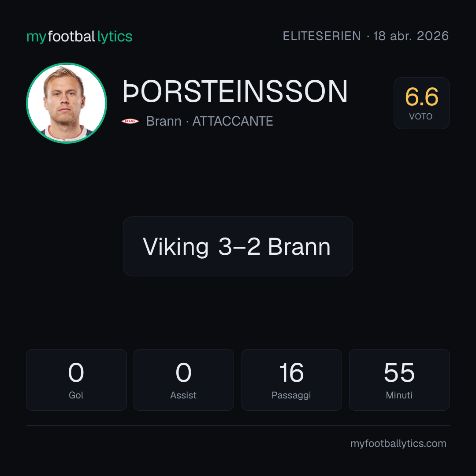Screen dimensions: 476x476
Task: Click the ATTACCANTE position label
Action: coord(233,121)
